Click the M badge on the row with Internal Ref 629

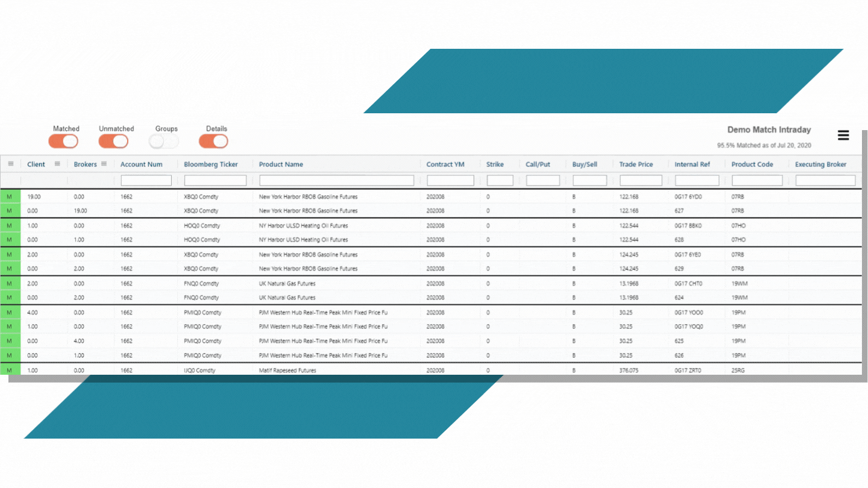pyautogui.click(x=10, y=268)
